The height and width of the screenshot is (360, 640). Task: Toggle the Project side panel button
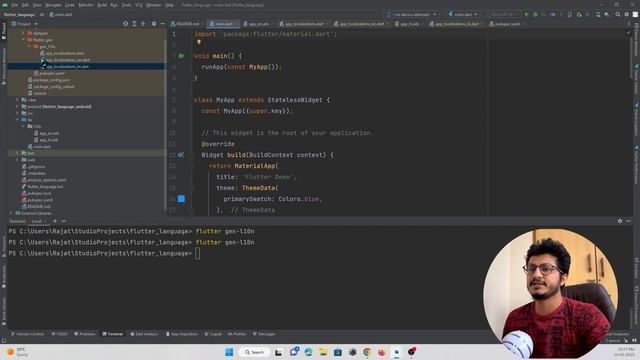point(4,31)
